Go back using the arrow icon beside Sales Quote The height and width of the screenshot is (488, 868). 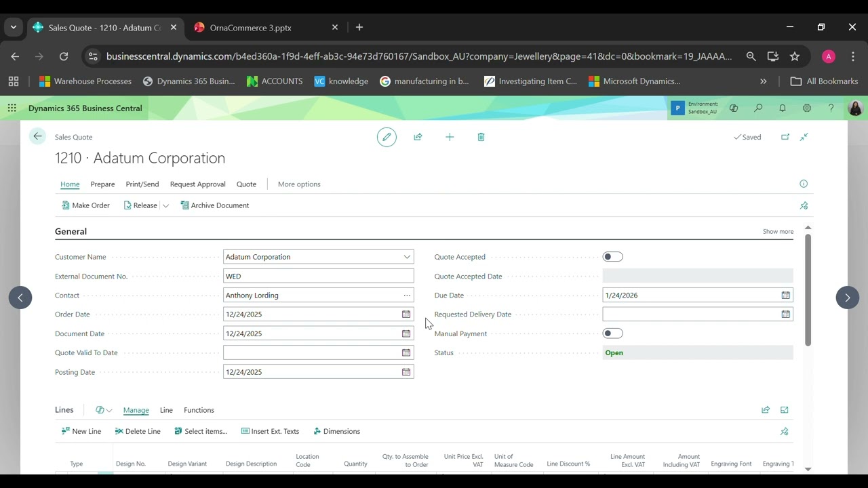[x=37, y=136]
